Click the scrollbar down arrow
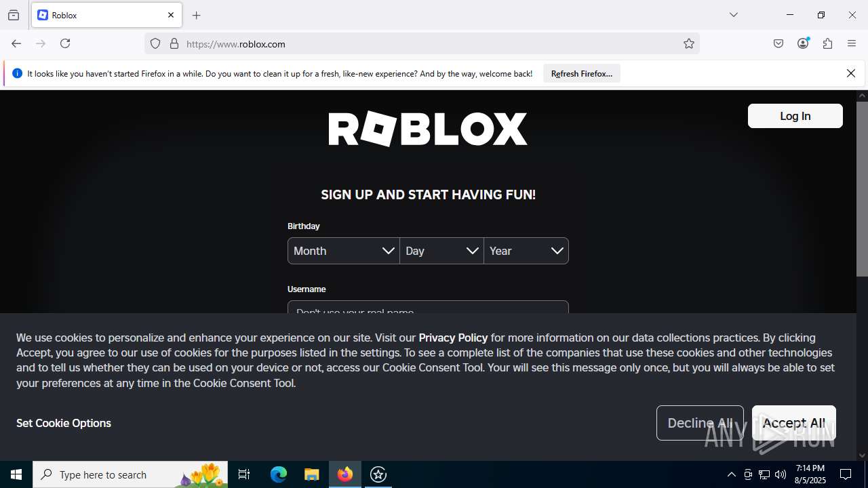This screenshot has height=488, width=868. tap(862, 455)
